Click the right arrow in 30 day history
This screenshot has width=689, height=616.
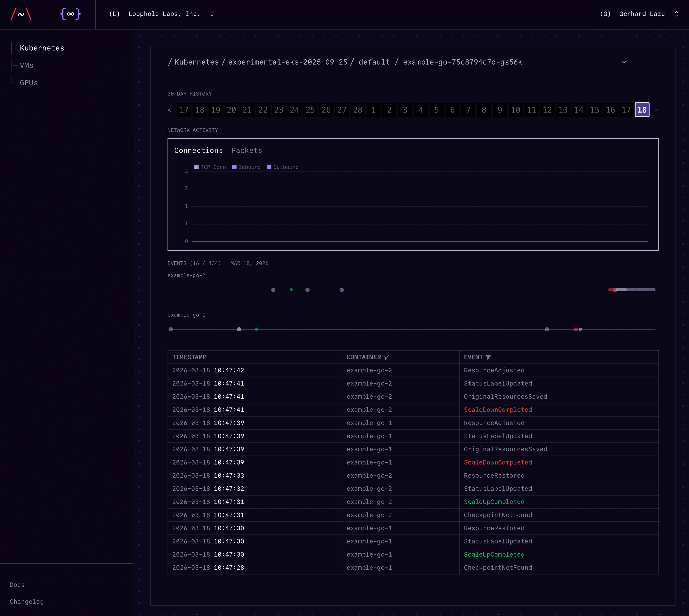[x=657, y=110]
